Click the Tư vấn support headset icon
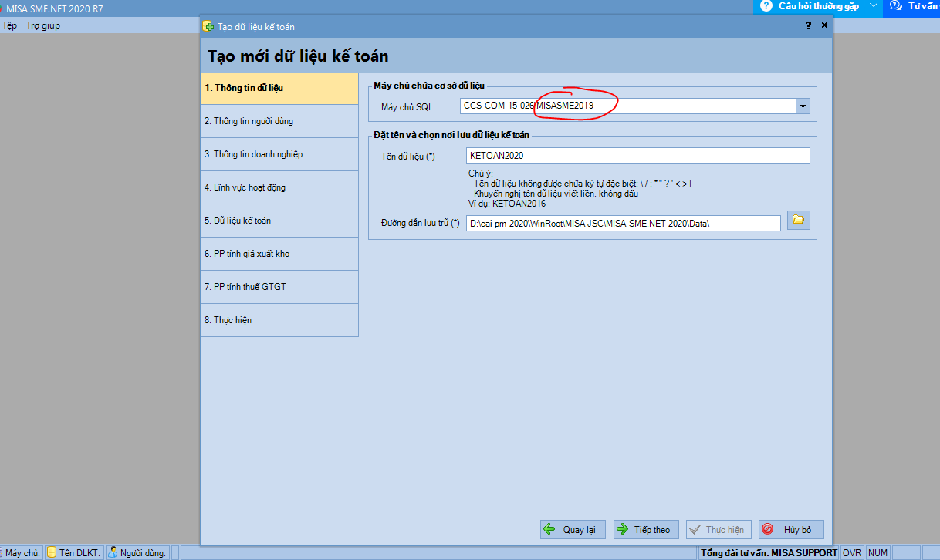The width and height of the screenshot is (940, 560). pos(896,6)
